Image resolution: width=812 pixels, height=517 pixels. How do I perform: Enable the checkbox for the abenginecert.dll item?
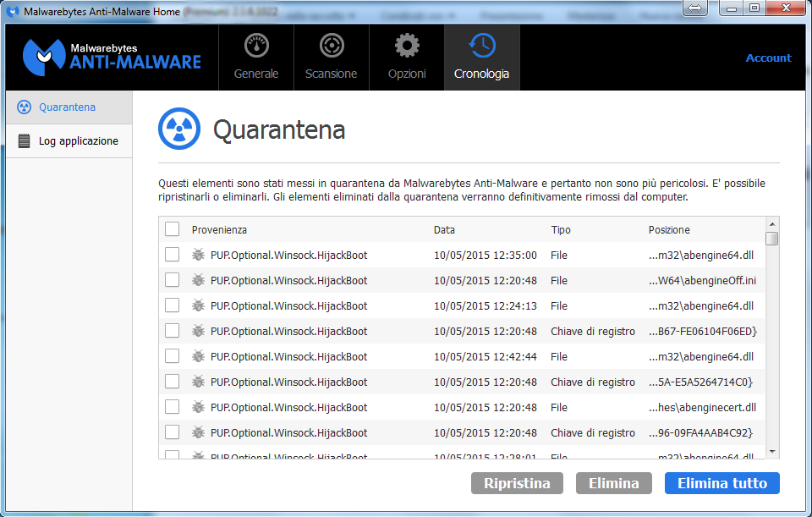point(172,407)
